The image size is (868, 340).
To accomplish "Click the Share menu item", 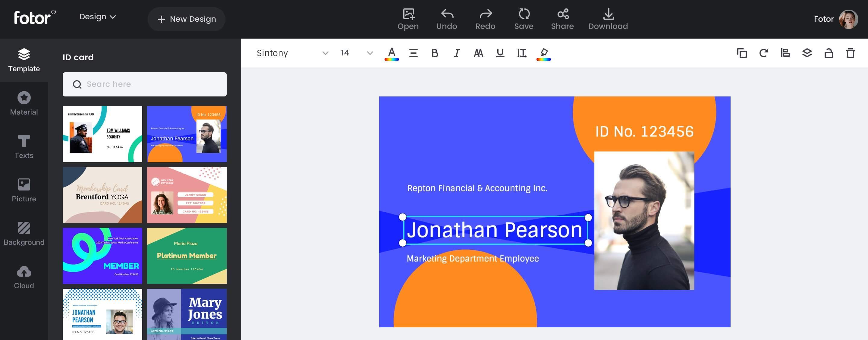I will click(x=562, y=18).
